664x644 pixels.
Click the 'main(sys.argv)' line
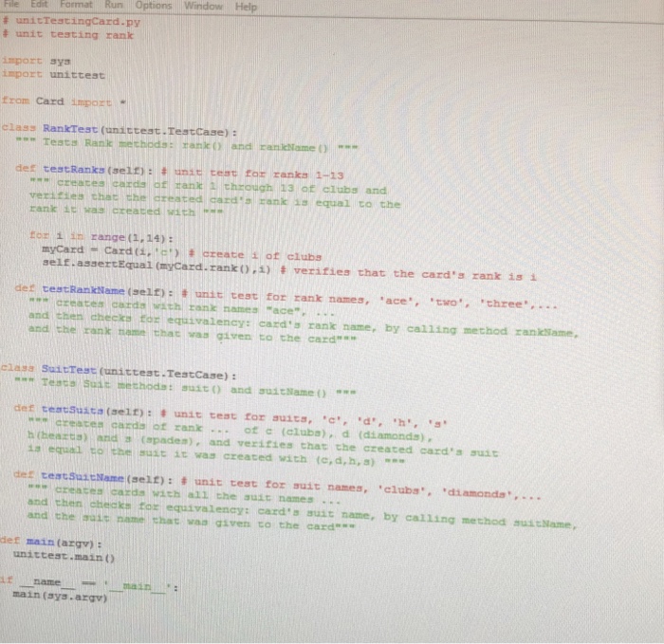click(x=60, y=597)
